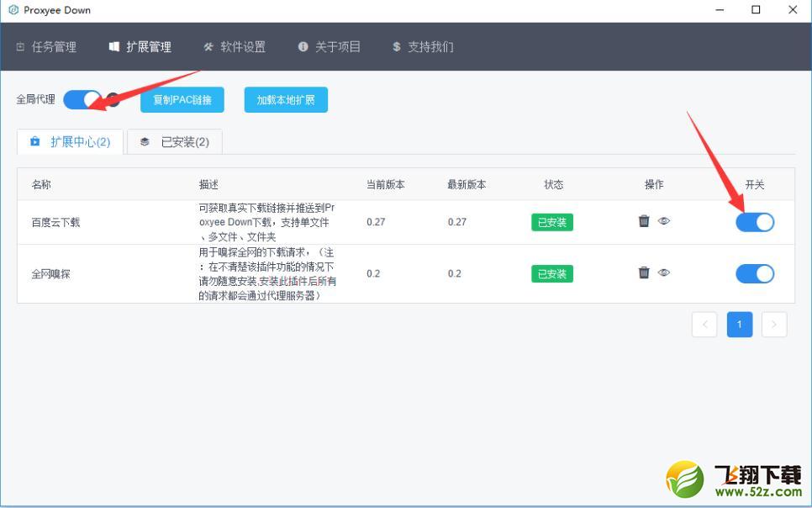Toggle the 全局代理 switch

pyautogui.click(x=82, y=99)
